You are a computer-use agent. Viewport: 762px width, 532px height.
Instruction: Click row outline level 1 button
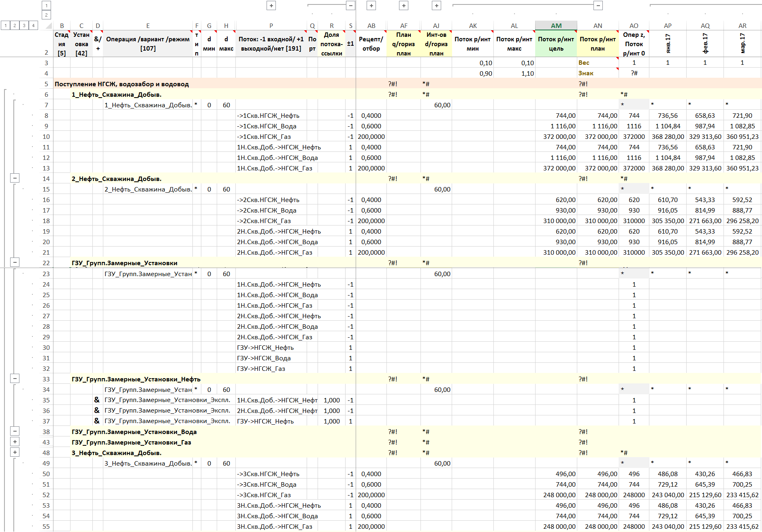[6, 26]
